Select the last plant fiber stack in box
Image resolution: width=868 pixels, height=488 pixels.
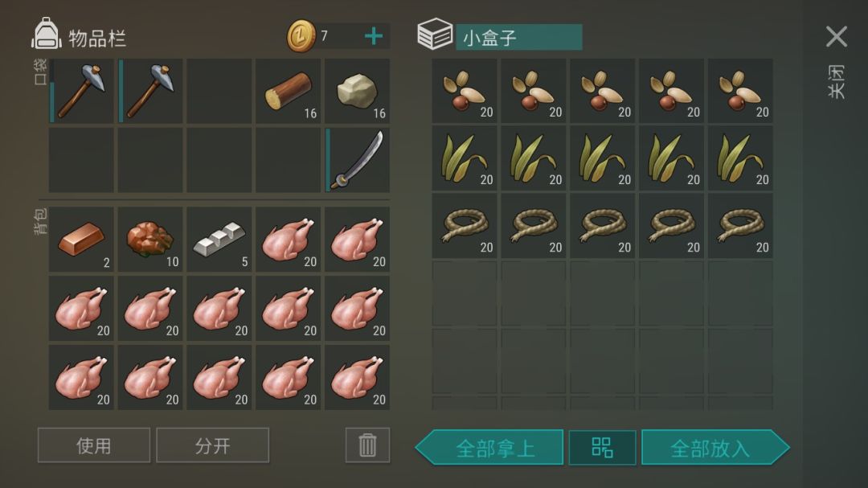741,158
